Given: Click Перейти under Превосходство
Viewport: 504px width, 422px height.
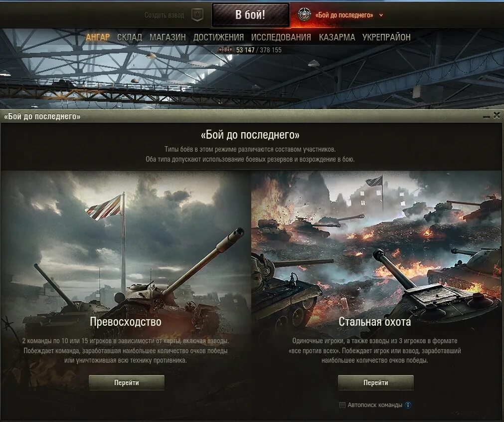Looking at the screenshot, I should coord(127,383).
